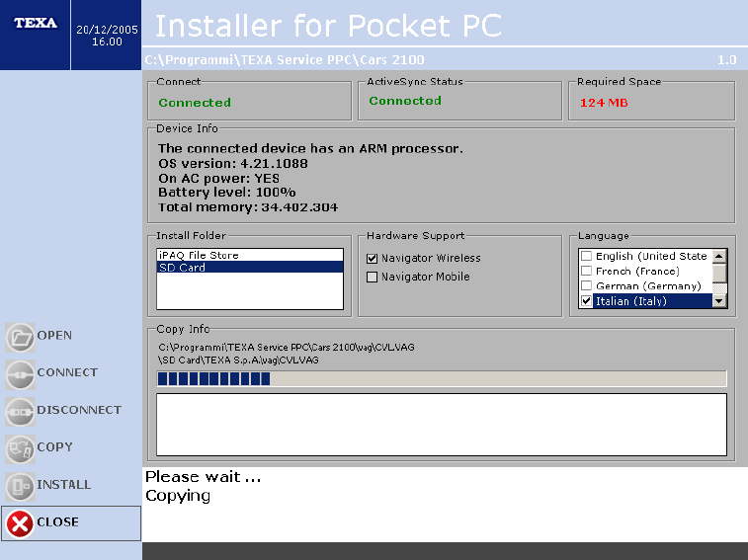Click the language list scrollbar thumb
The image size is (748, 560).
719,273
